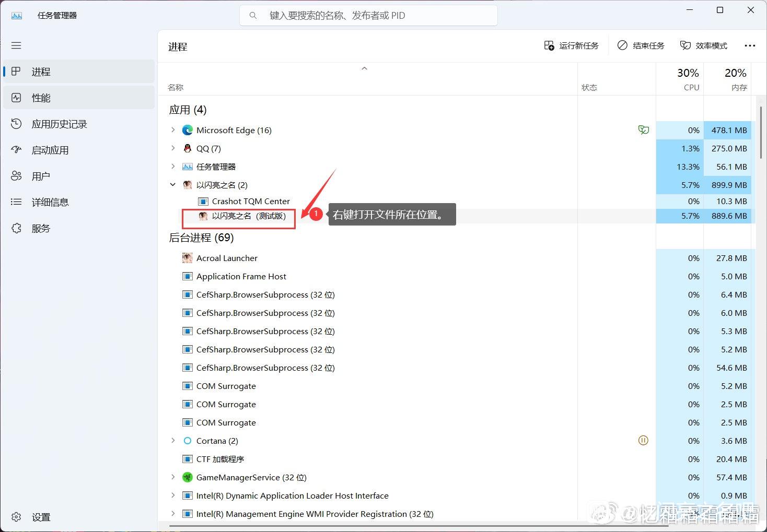
Task: Expand the Cortana (2) group
Action: point(173,441)
